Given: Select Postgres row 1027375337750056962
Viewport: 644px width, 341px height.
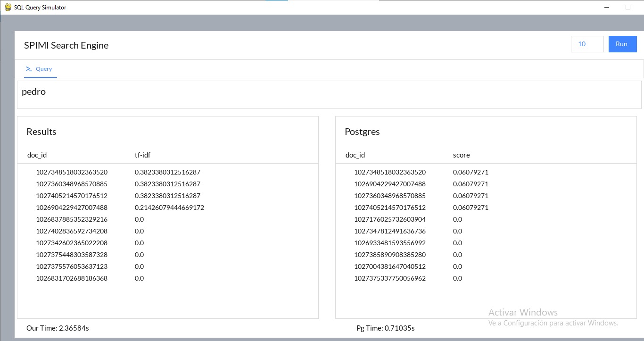Looking at the screenshot, I should (486, 278).
